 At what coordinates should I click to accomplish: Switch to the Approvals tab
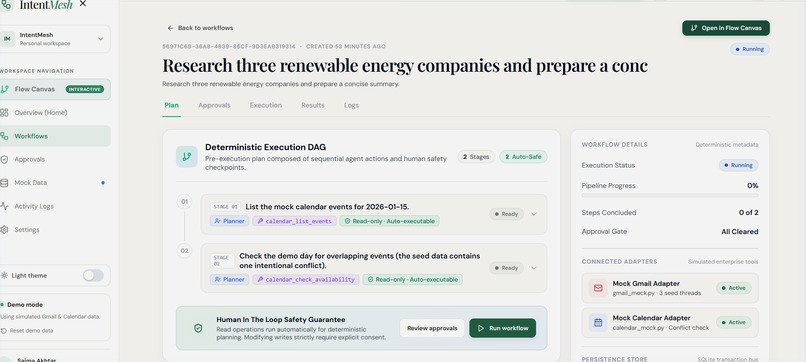click(x=214, y=105)
